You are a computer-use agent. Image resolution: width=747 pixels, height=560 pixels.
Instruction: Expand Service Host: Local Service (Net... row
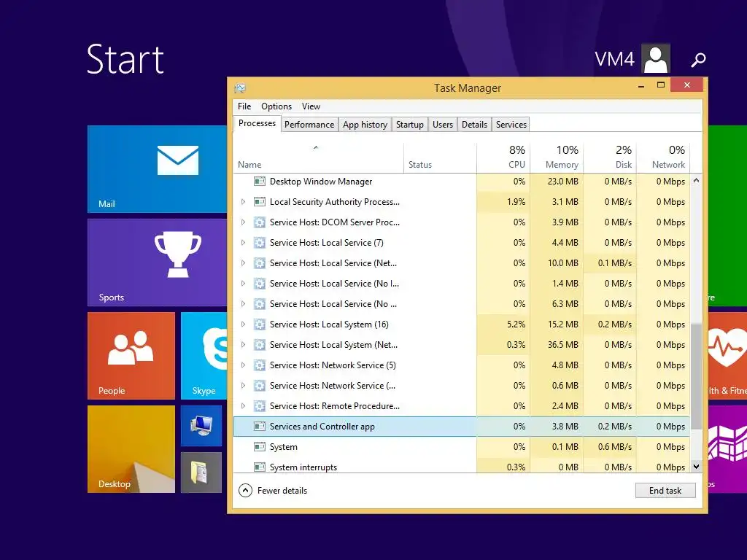point(243,262)
